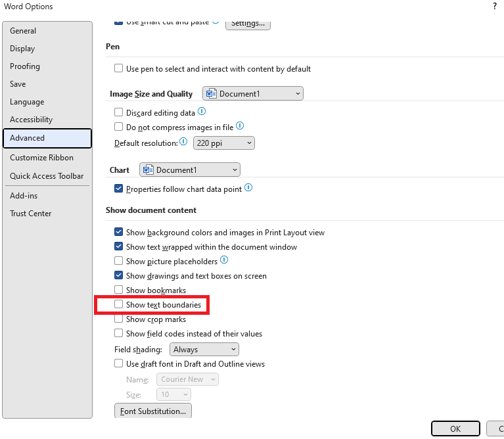
Task: Click info icon beside Show picture placeholders
Action: (x=224, y=260)
